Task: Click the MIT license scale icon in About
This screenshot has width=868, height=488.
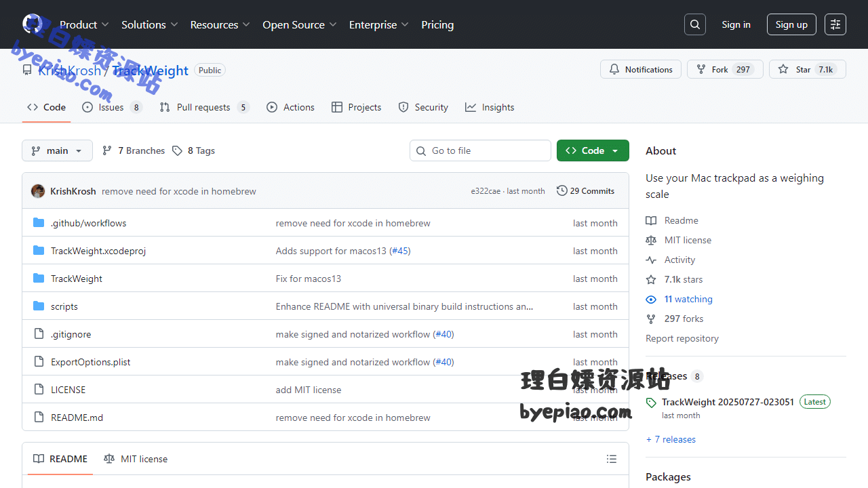Action: pos(651,240)
